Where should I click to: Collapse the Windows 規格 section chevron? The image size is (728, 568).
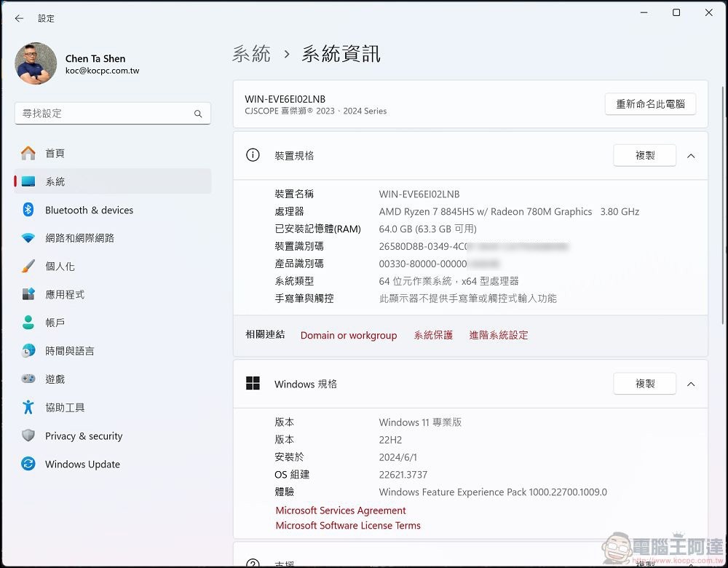click(691, 384)
